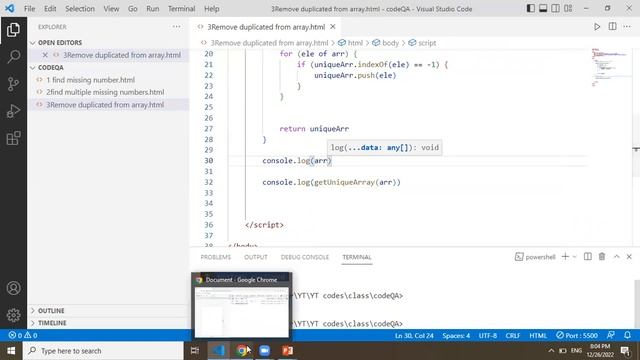
Task: Add a new terminal with plus icon
Action: [565, 256]
